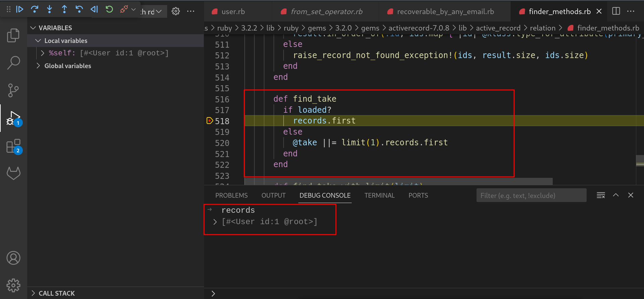Image resolution: width=644 pixels, height=299 pixels.
Task: Click the minimap slider in the editor
Action: [x=640, y=160]
